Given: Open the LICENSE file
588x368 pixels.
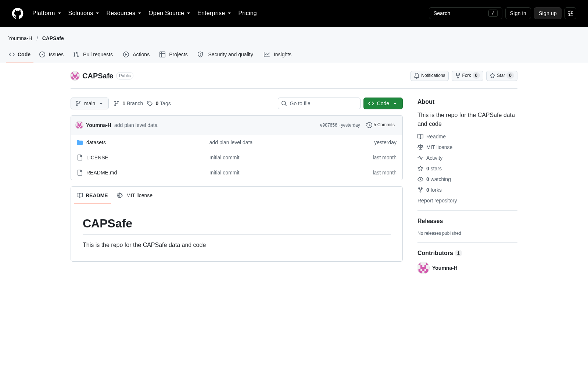Looking at the screenshot, I should (97, 158).
